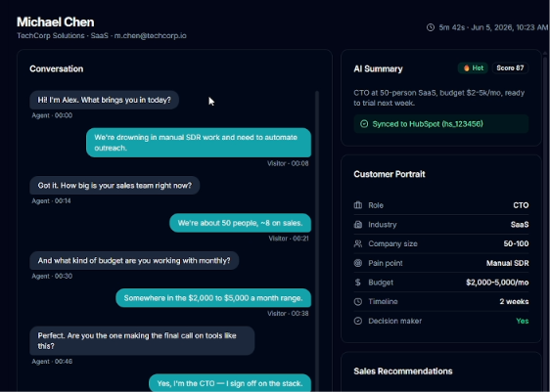550x392 pixels.
Task: Click the Role value CTO
Action: [x=521, y=205]
